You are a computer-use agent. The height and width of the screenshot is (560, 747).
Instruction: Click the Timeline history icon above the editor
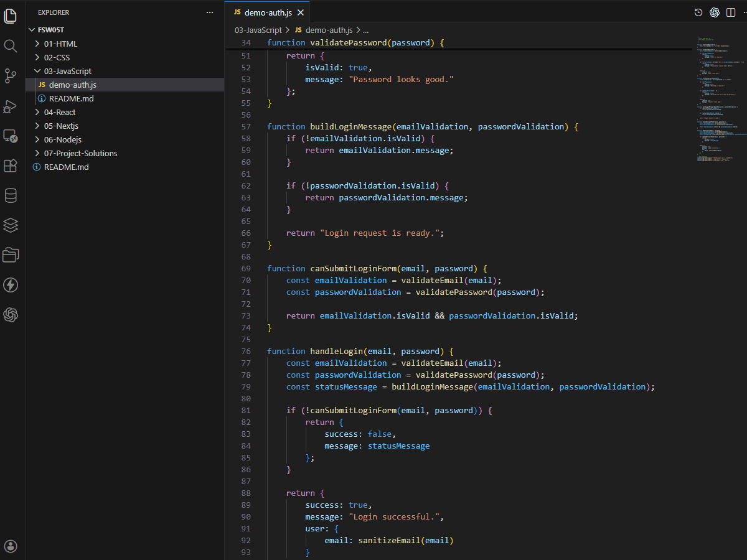[698, 12]
